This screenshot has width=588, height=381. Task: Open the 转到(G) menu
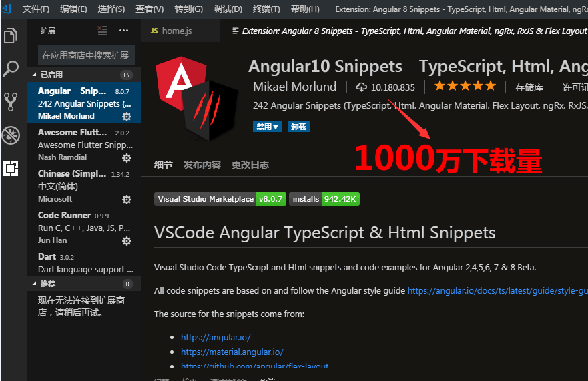[x=189, y=9]
